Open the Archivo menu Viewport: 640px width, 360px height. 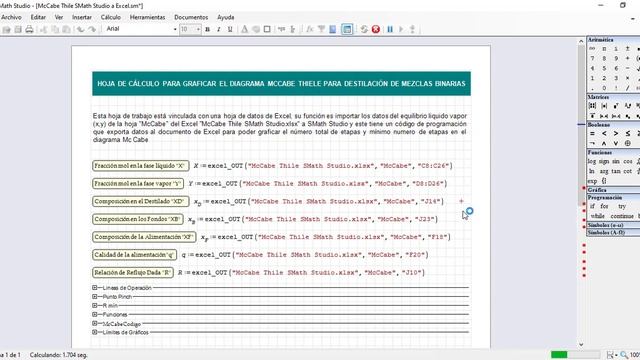click(x=11, y=17)
